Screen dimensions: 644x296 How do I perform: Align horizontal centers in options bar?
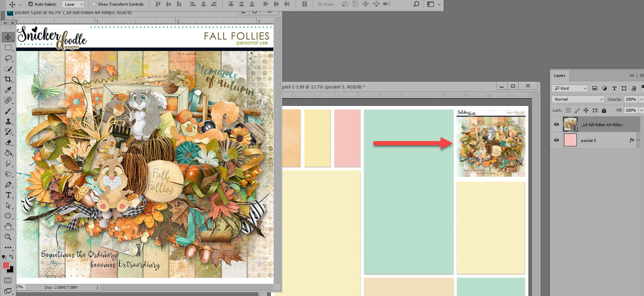click(x=203, y=4)
